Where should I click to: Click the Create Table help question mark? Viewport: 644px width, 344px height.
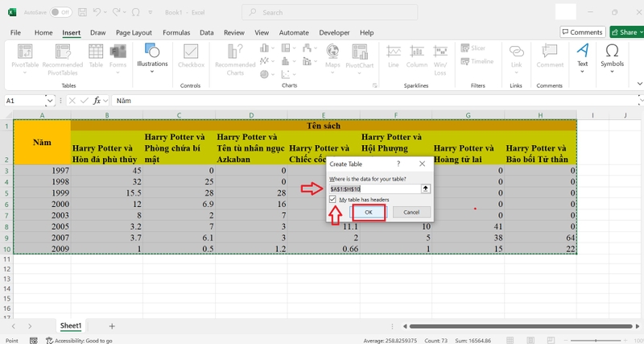pyautogui.click(x=398, y=164)
